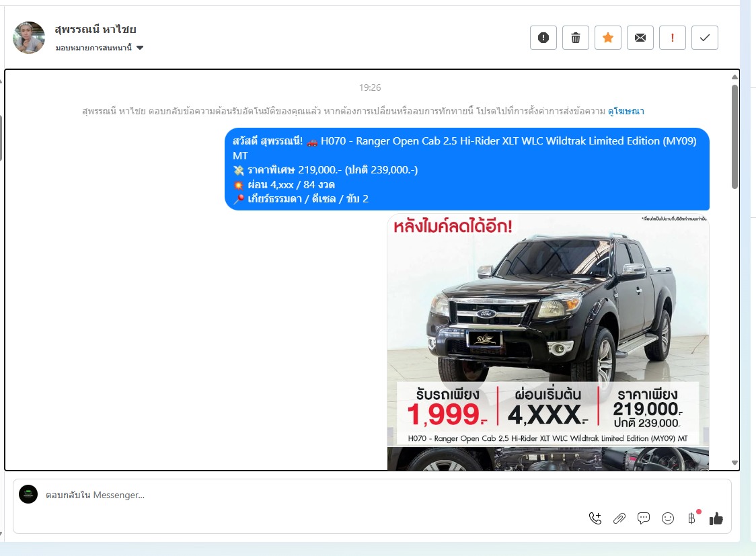Open the assign conversation dropdown

coord(100,48)
